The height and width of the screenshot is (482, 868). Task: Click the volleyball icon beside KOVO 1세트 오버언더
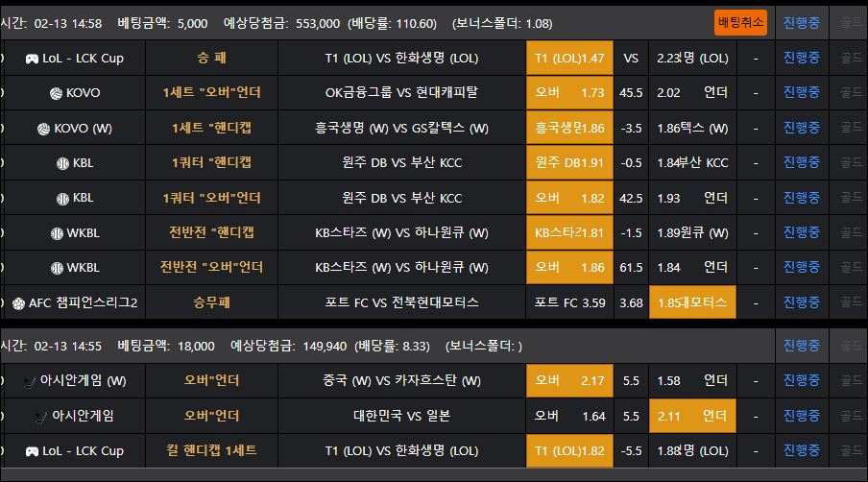tap(56, 93)
